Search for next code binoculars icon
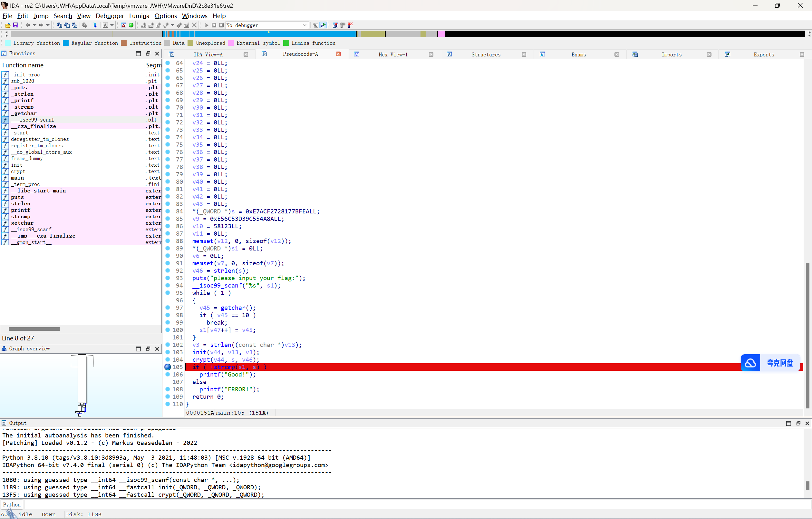 (59, 25)
